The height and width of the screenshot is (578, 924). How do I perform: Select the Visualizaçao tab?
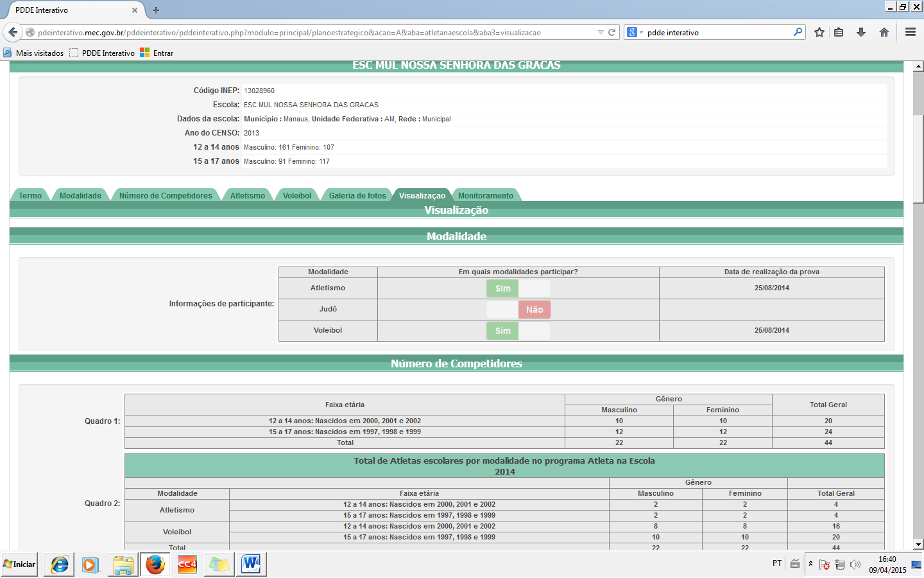pyautogui.click(x=422, y=196)
